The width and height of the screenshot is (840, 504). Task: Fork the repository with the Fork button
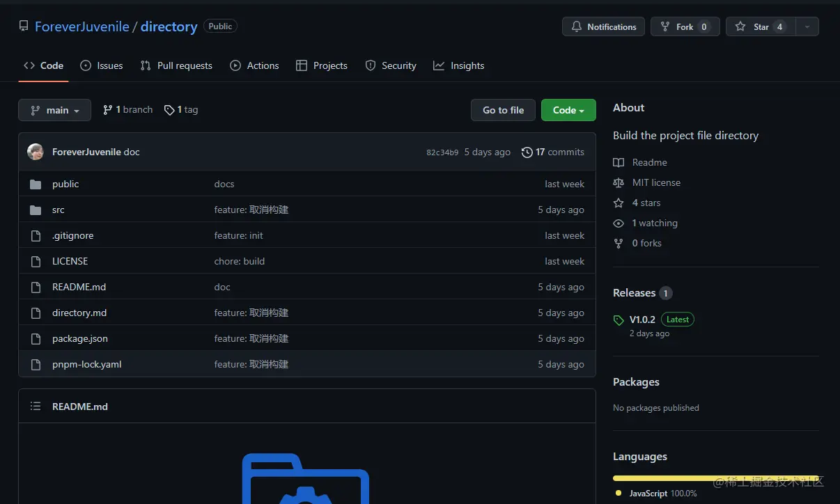click(685, 26)
